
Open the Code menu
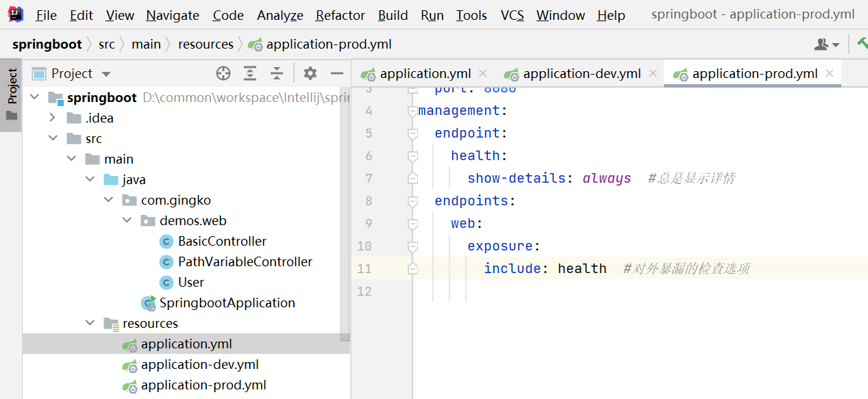tap(228, 15)
